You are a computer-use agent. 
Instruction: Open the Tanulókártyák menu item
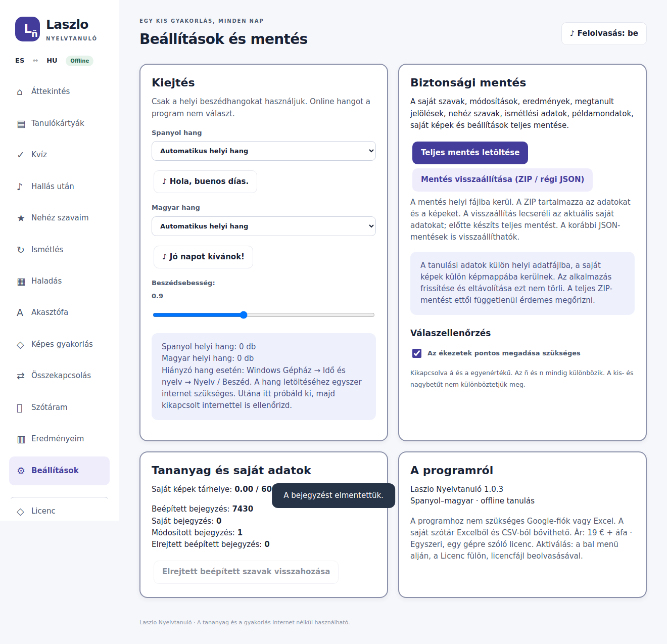tap(59, 123)
